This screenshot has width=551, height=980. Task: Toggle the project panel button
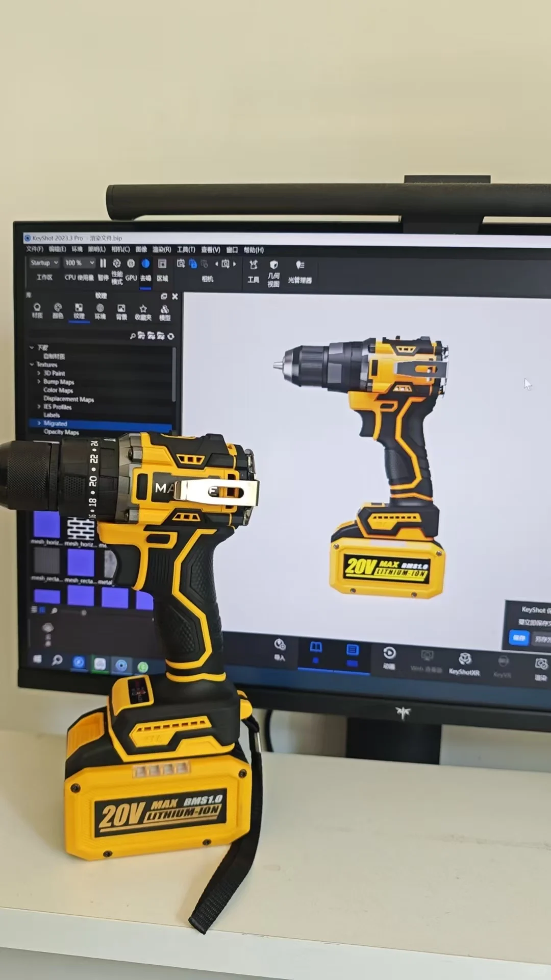(x=352, y=655)
